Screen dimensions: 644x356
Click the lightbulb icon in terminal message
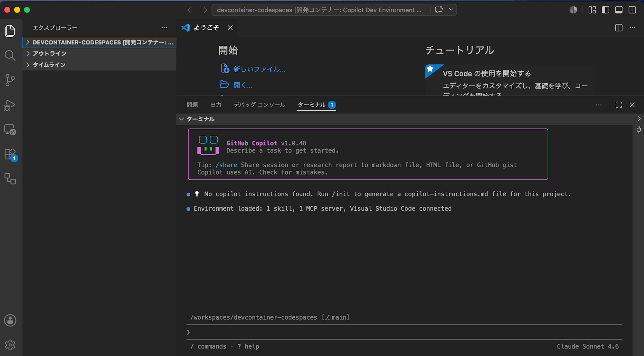(197, 194)
